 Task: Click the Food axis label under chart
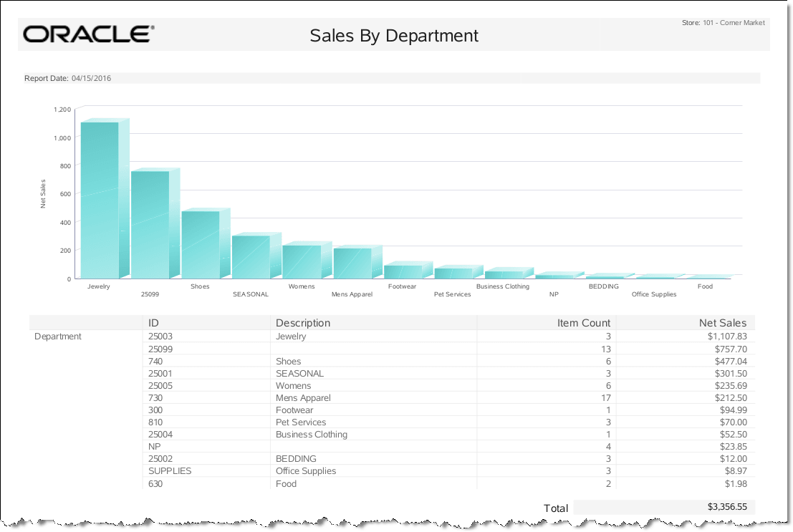pyautogui.click(x=705, y=286)
